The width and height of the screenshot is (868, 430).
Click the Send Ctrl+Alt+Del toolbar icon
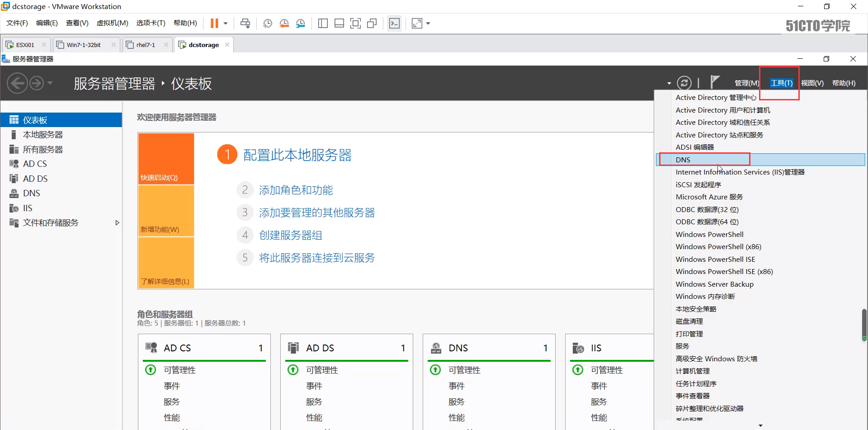[245, 23]
